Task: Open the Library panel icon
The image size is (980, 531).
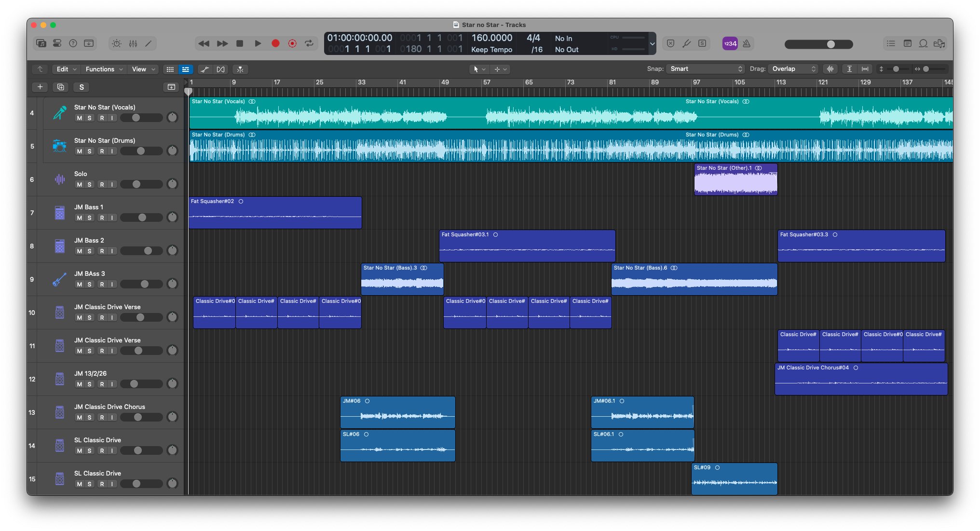Action: (41, 43)
